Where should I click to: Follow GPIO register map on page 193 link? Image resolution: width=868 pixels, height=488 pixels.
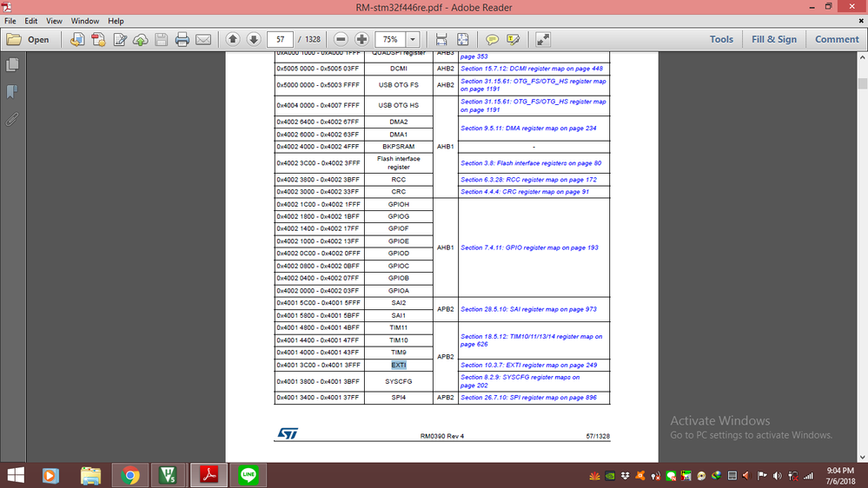[529, 247]
